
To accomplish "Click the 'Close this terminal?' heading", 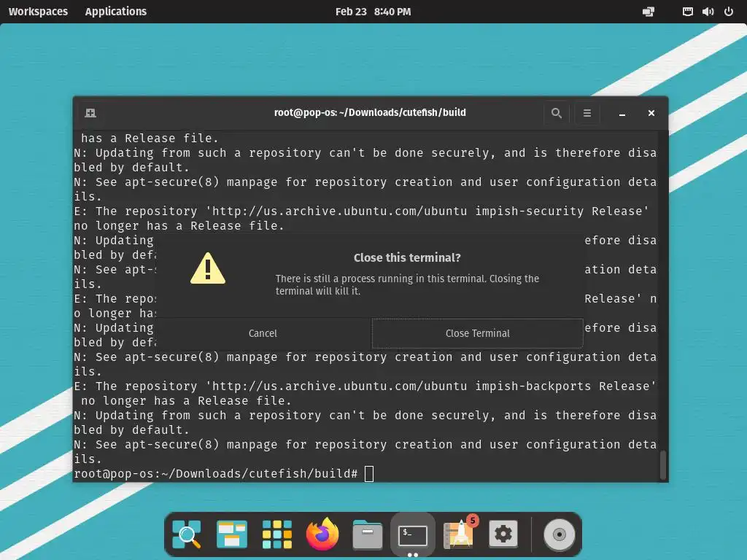I will click(407, 257).
